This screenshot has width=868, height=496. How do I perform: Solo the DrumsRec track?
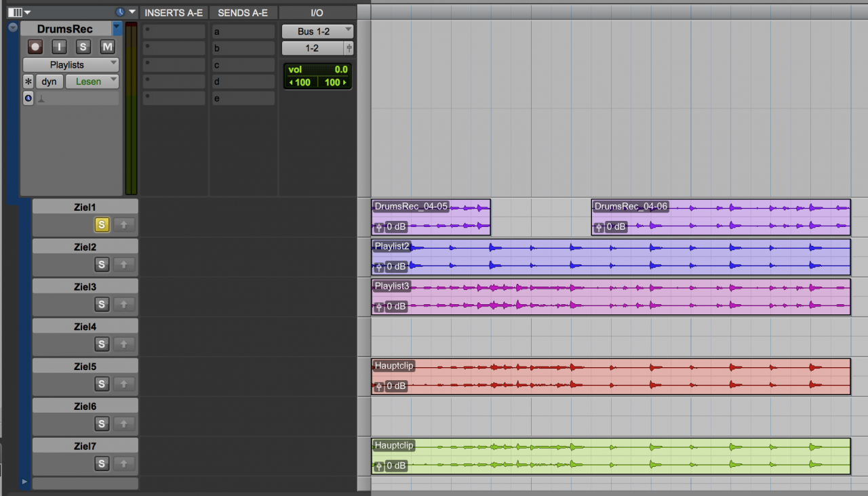tap(83, 47)
